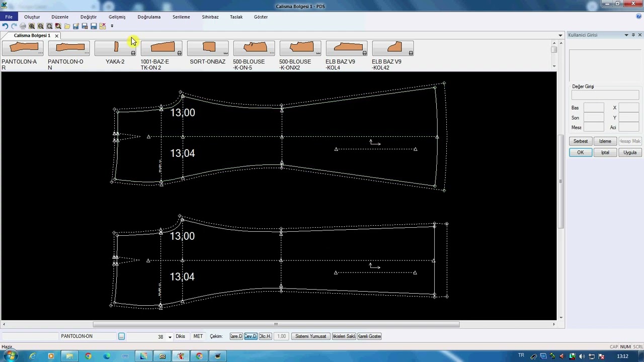The height and width of the screenshot is (362, 644).
Task: Click the Y value input field
Action: point(629,117)
